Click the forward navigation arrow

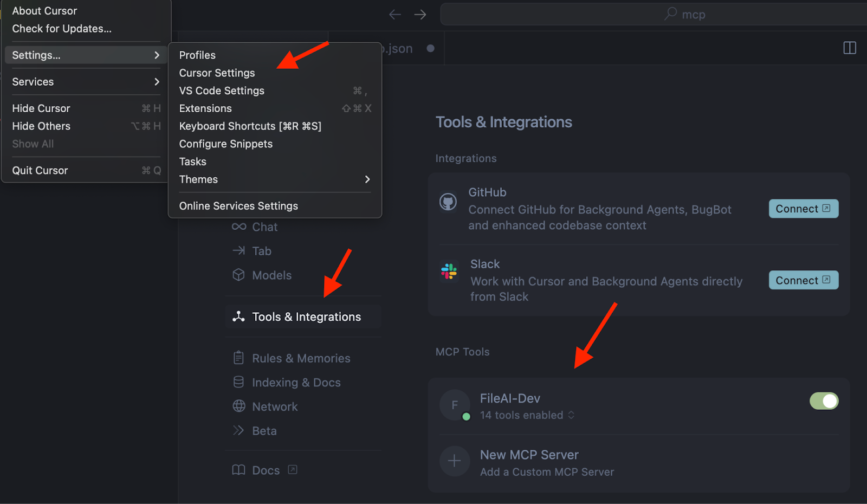pos(420,15)
